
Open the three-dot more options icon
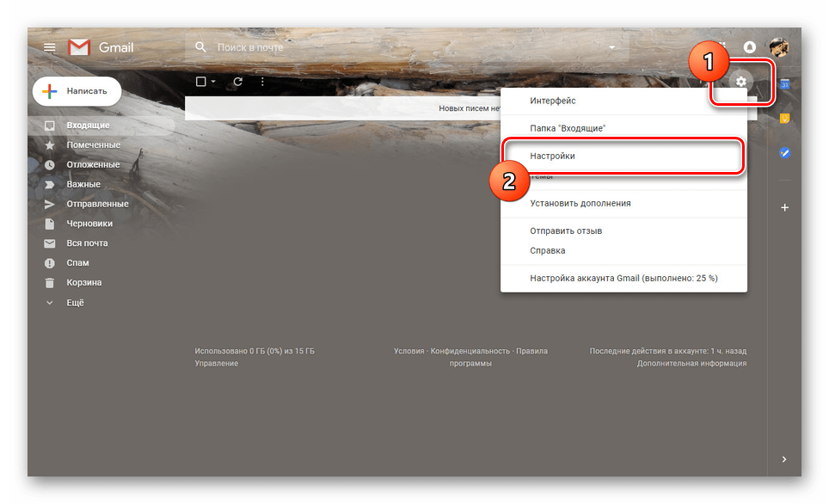[262, 82]
